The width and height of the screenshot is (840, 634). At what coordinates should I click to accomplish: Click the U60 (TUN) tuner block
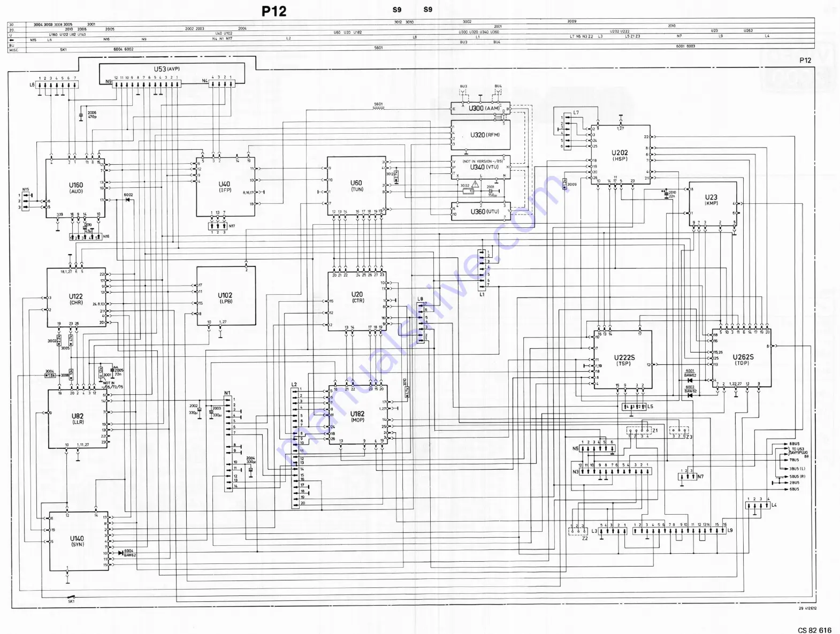356,186
